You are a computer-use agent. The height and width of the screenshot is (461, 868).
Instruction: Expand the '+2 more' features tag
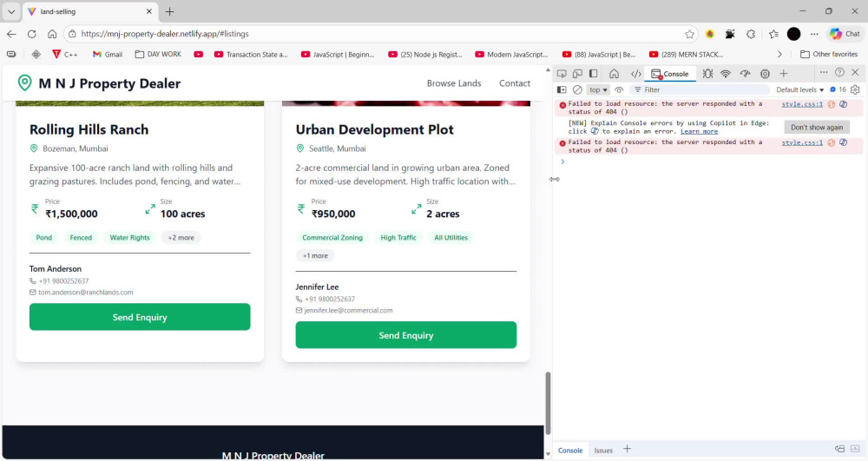[181, 238]
